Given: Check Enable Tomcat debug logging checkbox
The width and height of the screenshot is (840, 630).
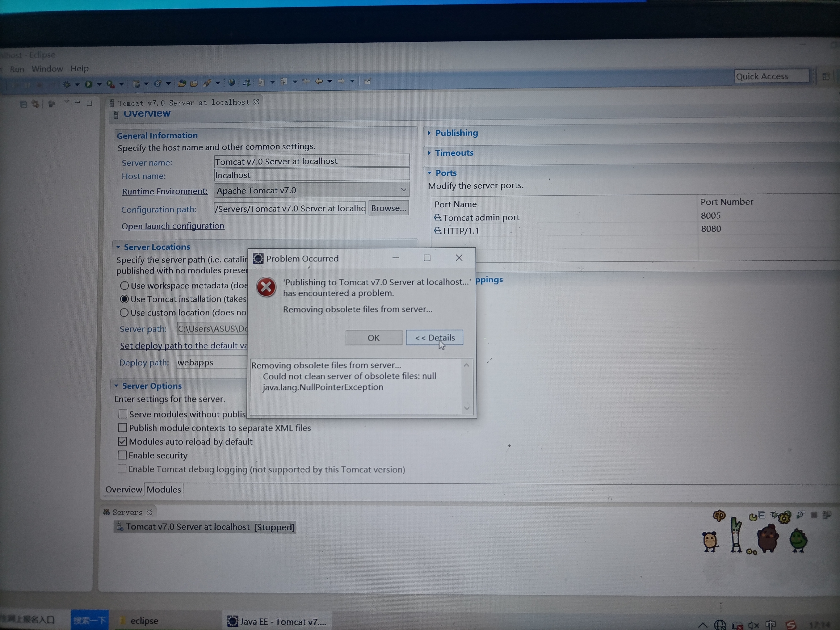Looking at the screenshot, I should pyautogui.click(x=122, y=469).
